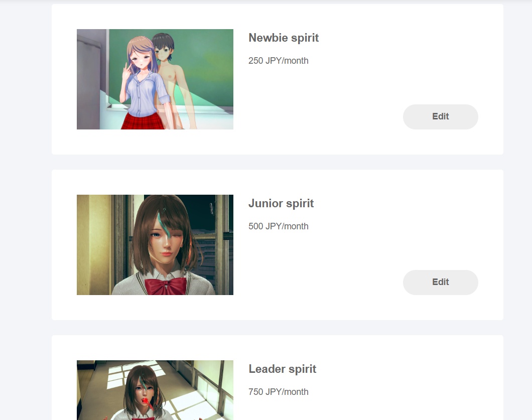Click the 750 JPY/month price text

[278, 392]
